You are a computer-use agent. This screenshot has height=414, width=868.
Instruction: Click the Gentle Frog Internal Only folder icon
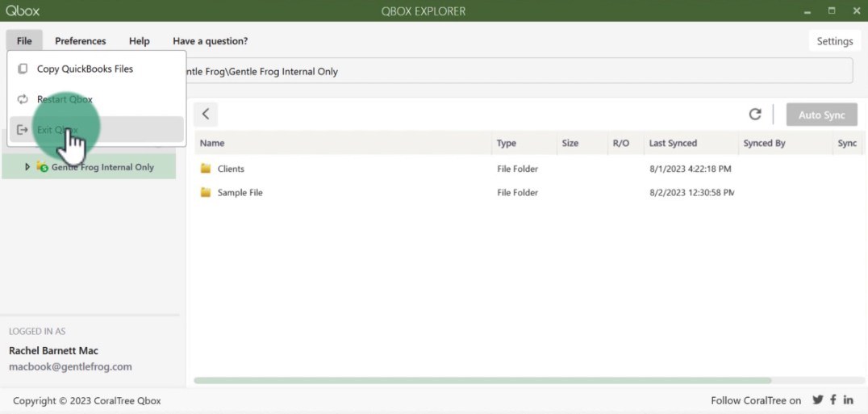pos(42,166)
